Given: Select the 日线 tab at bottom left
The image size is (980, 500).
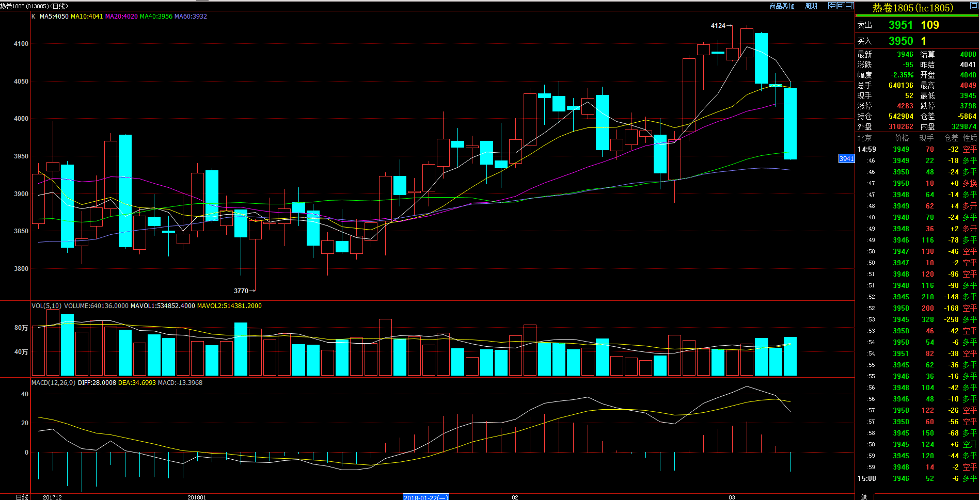Looking at the screenshot, I should (22, 497).
